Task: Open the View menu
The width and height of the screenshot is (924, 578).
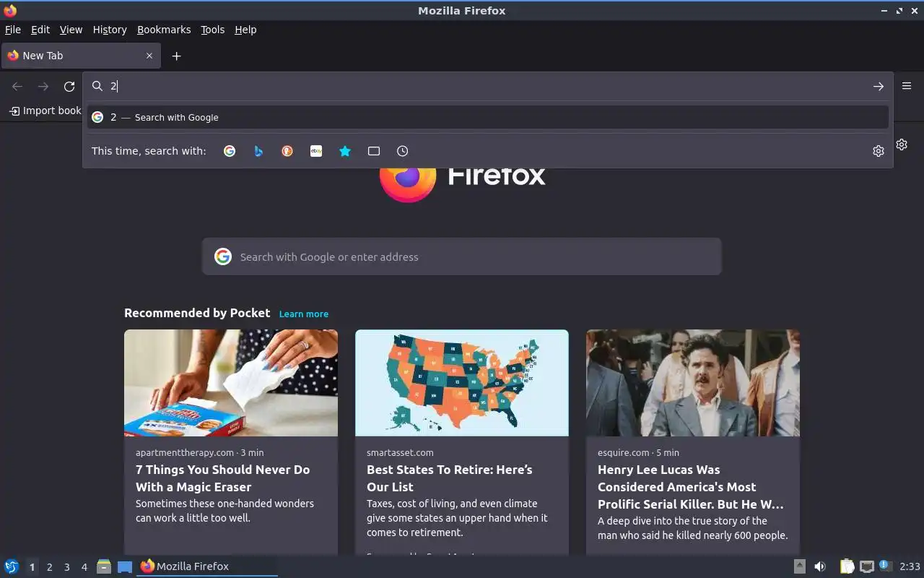Action: tap(71, 30)
